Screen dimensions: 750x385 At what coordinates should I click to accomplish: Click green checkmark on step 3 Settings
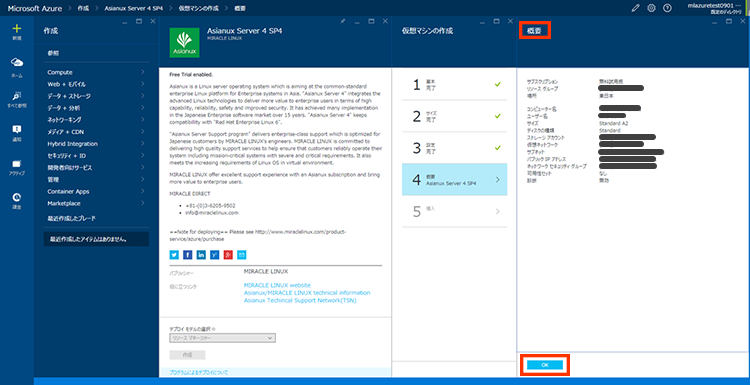pyautogui.click(x=497, y=147)
